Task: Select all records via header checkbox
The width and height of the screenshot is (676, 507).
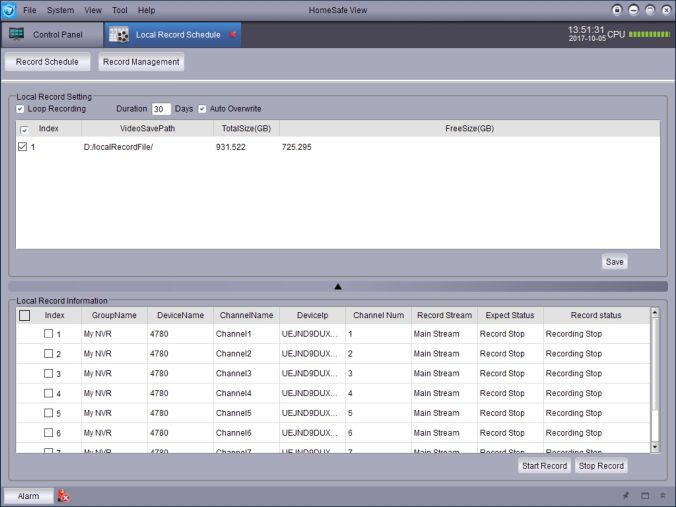Action: pos(24,315)
